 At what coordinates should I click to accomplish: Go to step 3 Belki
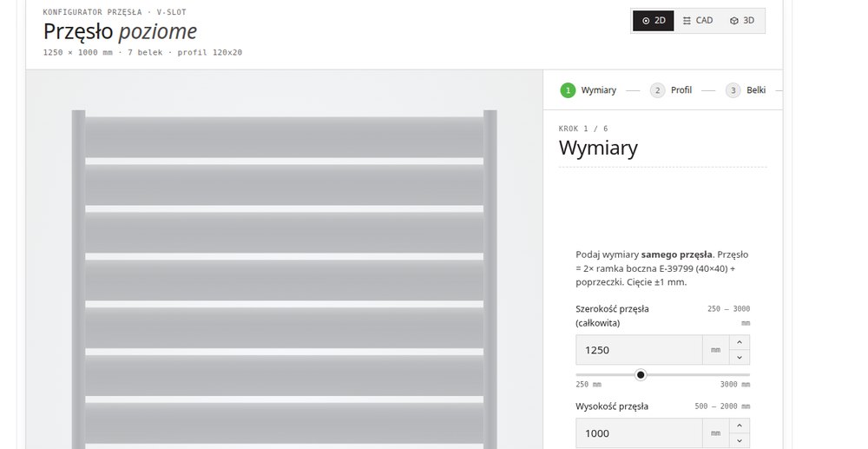click(x=746, y=90)
